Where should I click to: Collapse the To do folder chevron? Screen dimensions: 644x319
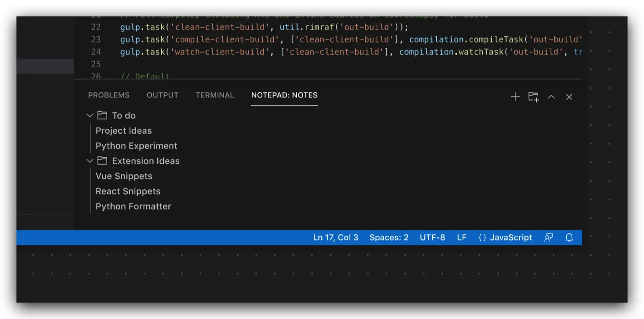pos(90,115)
